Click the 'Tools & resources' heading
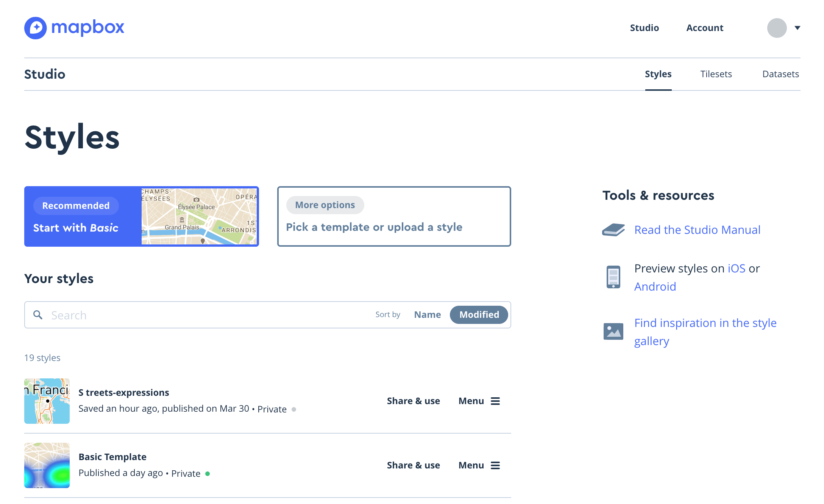 point(658,196)
